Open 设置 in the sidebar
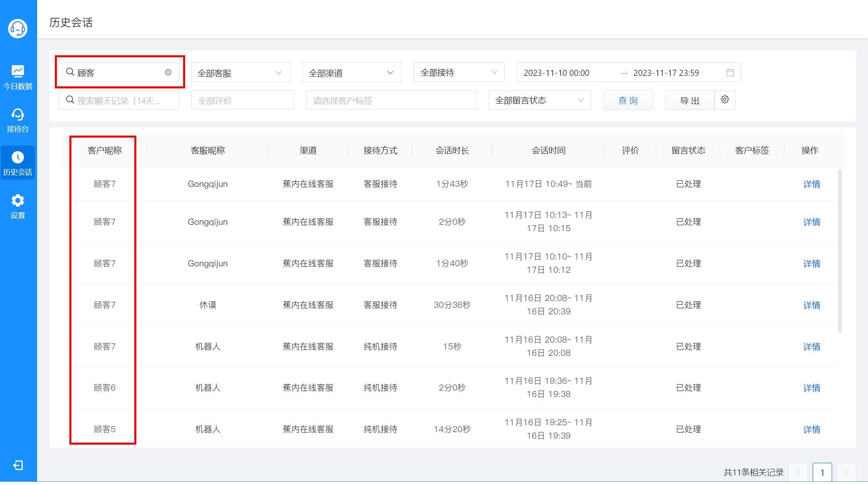 (18, 206)
